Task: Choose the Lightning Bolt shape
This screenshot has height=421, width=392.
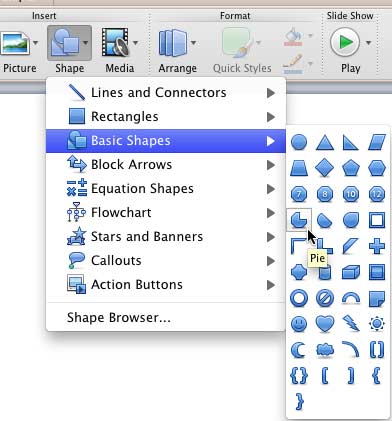Action: [351, 324]
